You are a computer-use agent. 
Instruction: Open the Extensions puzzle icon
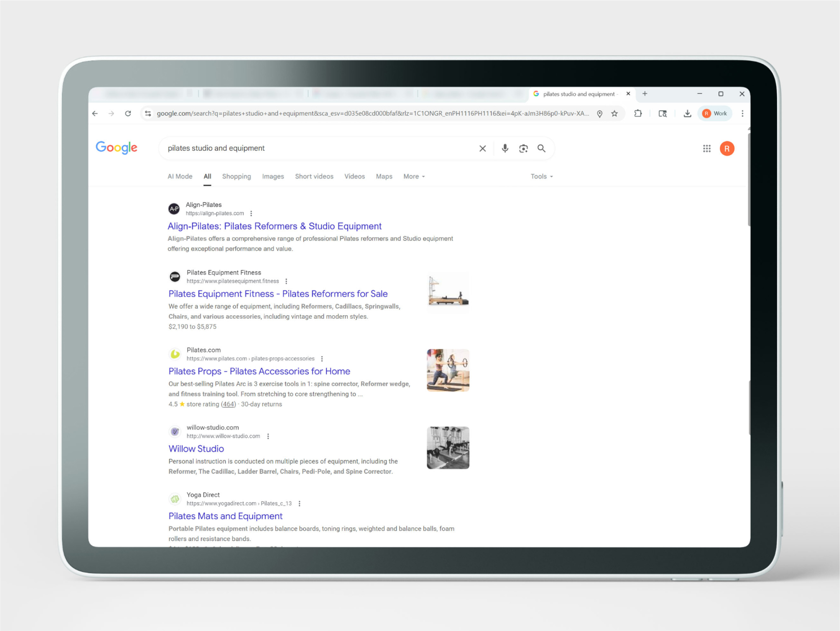638,113
